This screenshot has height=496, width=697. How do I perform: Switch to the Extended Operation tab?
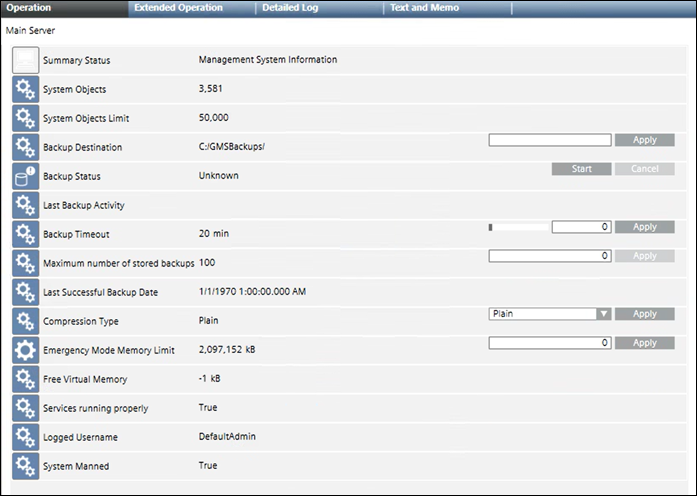(x=178, y=8)
